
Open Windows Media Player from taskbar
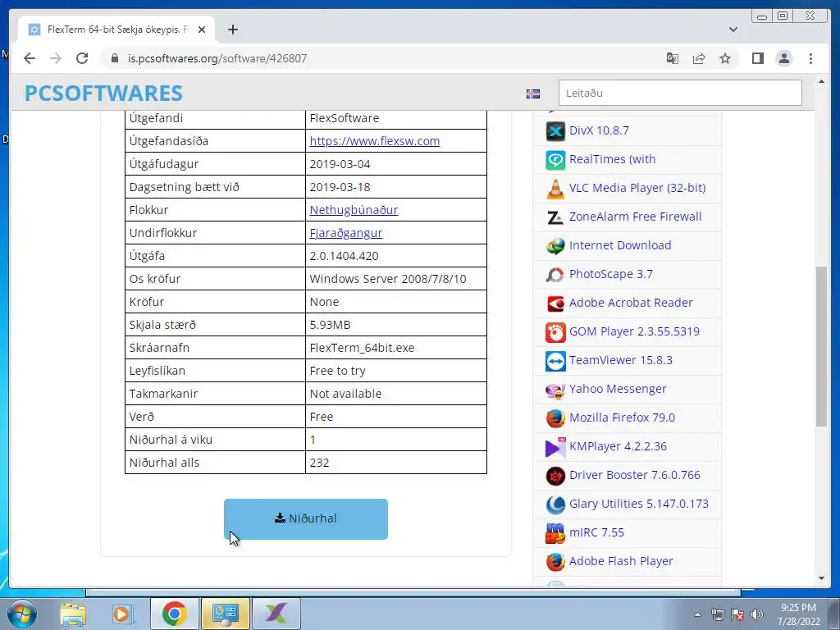click(x=123, y=614)
